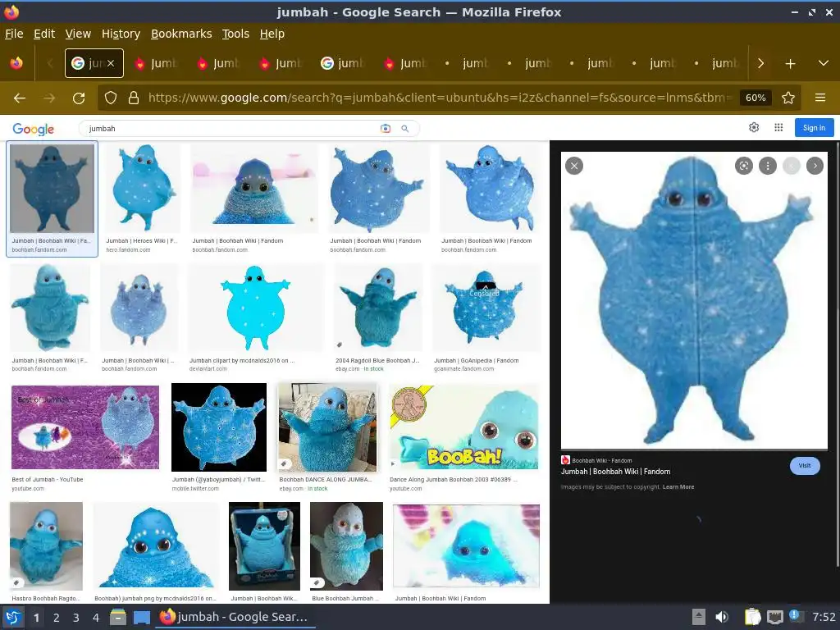Click the network tray icon
The image size is (840, 630).
[x=774, y=617]
